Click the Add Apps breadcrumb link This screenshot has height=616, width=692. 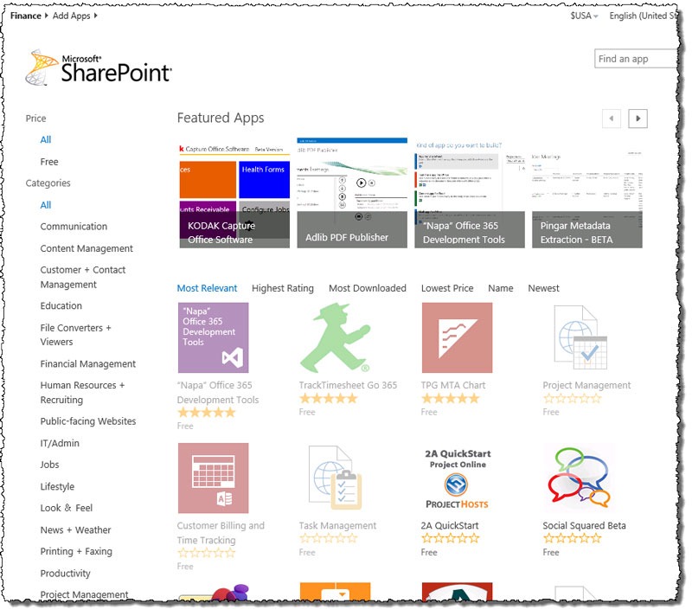click(x=71, y=16)
